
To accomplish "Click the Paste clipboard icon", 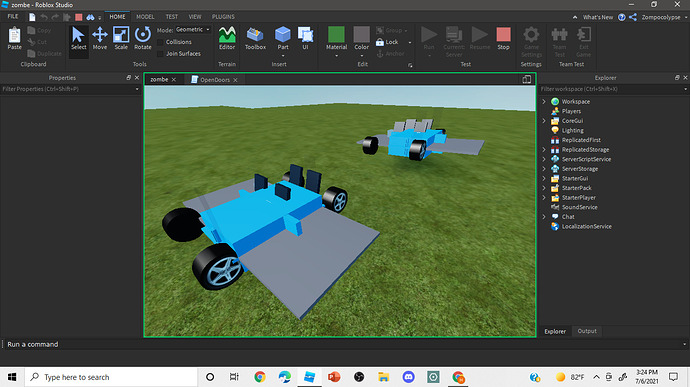I will tap(15, 38).
